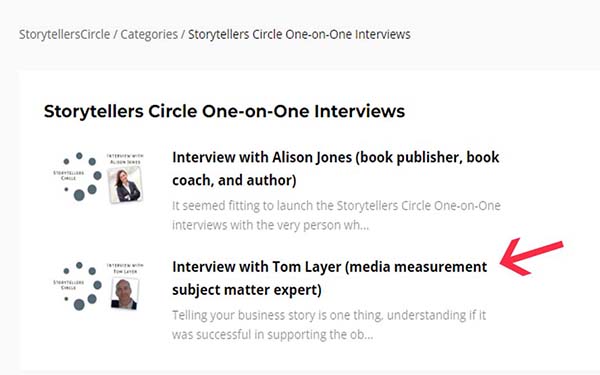The height and width of the screenshot is (375, 600).
Task: Go to Categories in the breadcrumb
Action: point(149,34)
